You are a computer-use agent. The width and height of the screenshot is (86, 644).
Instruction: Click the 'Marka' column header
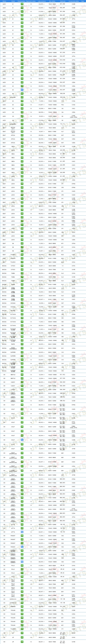click(x=4, y=1)
